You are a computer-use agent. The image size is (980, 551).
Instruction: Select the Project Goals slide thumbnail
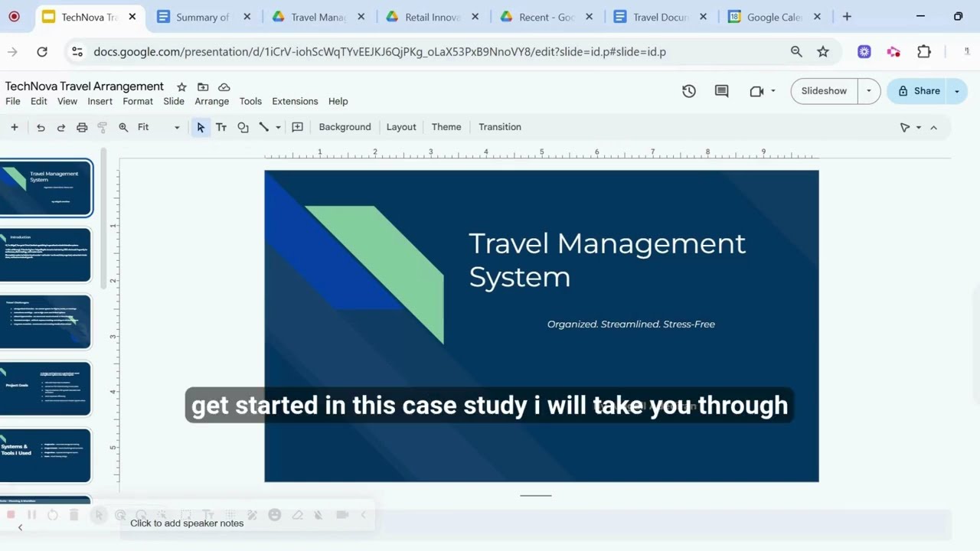pyautogui.click(x=46, y=389)
